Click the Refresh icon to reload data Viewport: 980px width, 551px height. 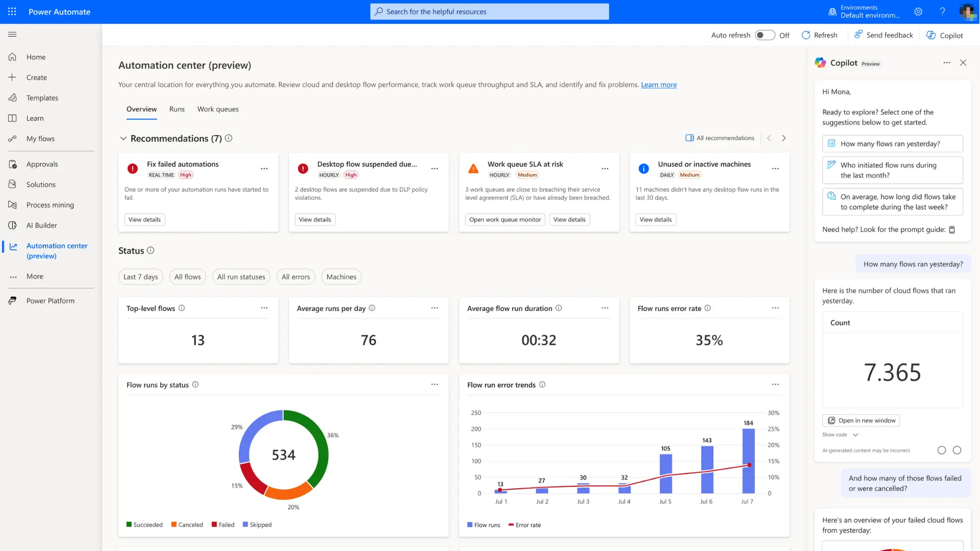[805, 35]
